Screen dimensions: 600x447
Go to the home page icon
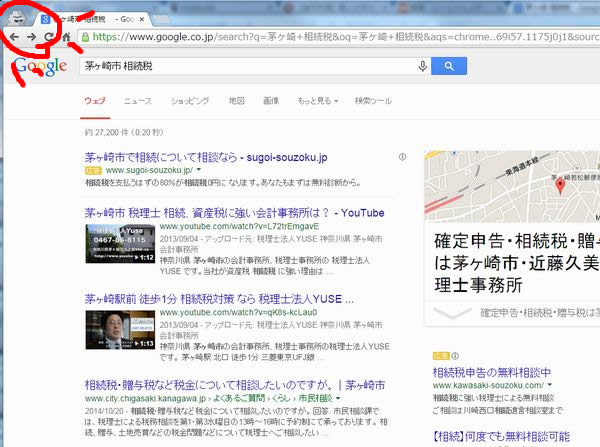click(66, 37)
